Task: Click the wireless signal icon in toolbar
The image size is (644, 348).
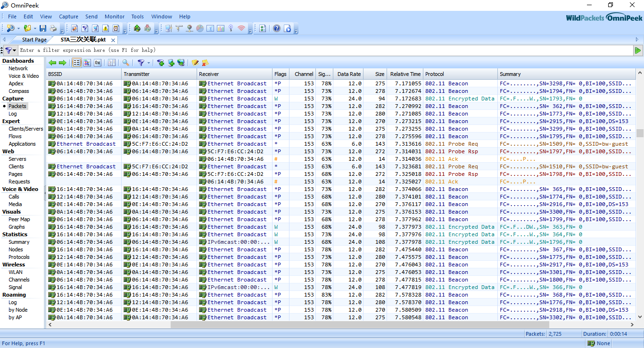Action: point(241,28)
